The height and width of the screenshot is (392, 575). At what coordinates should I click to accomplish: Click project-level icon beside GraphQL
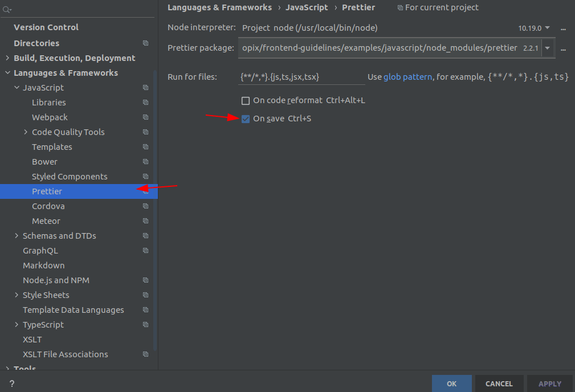pos(145,251)
